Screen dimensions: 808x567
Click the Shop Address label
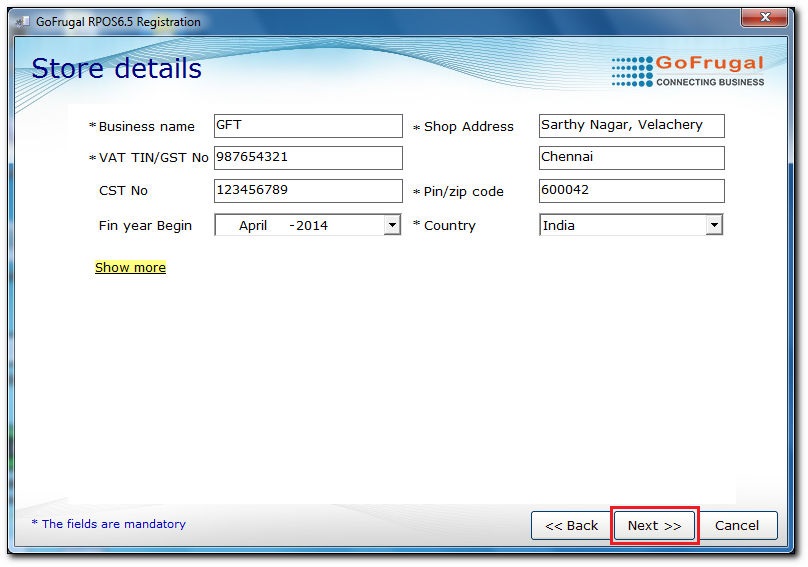(x=468, y=126)
